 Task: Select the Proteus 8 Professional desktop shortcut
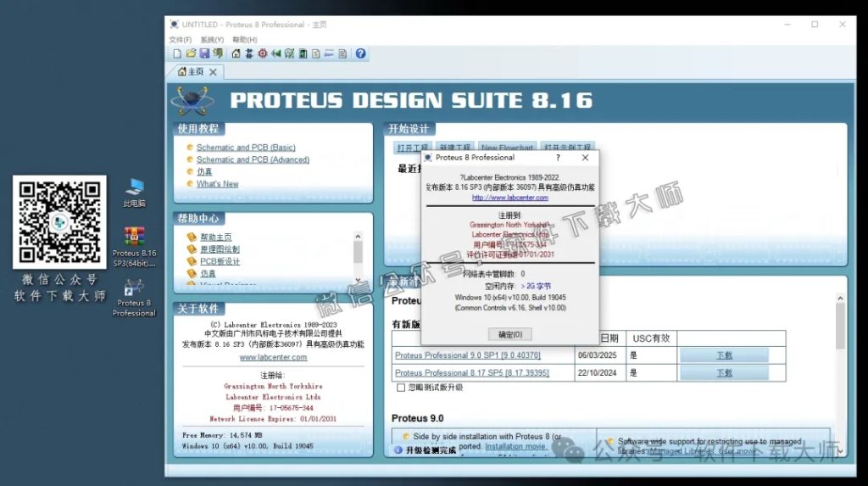click(x=134, y=299)
